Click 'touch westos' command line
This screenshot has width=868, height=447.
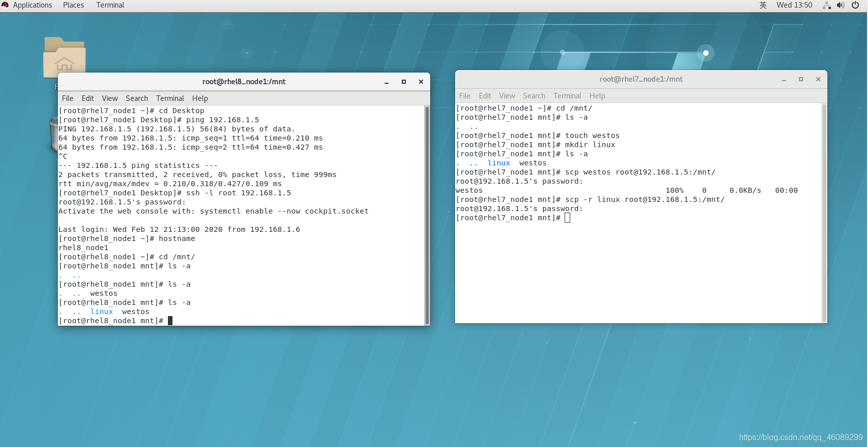pyautogui.click(x=538, y=135)
